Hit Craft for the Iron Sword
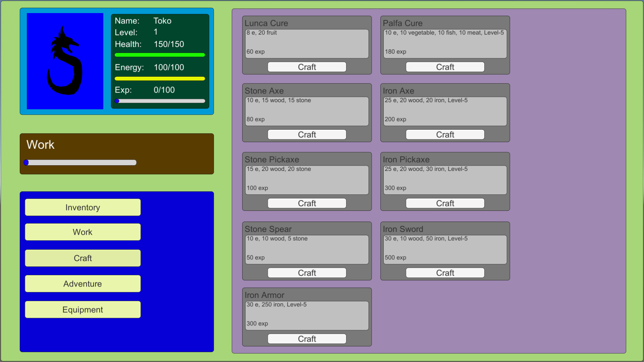 coord(445,273)
